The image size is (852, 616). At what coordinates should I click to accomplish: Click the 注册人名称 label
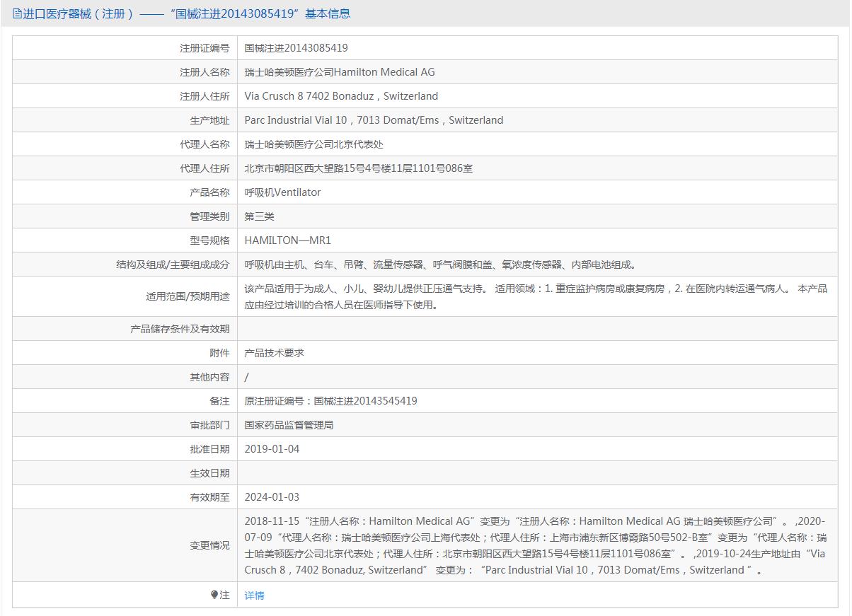coord(205,72)
